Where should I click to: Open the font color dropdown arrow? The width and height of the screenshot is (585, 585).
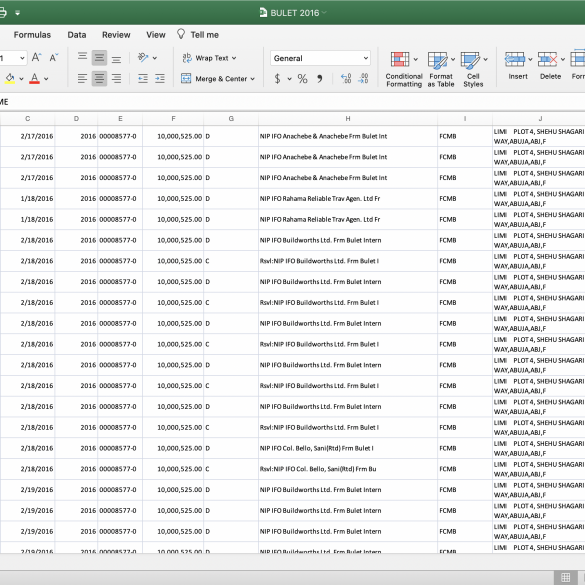pos(46,79)
